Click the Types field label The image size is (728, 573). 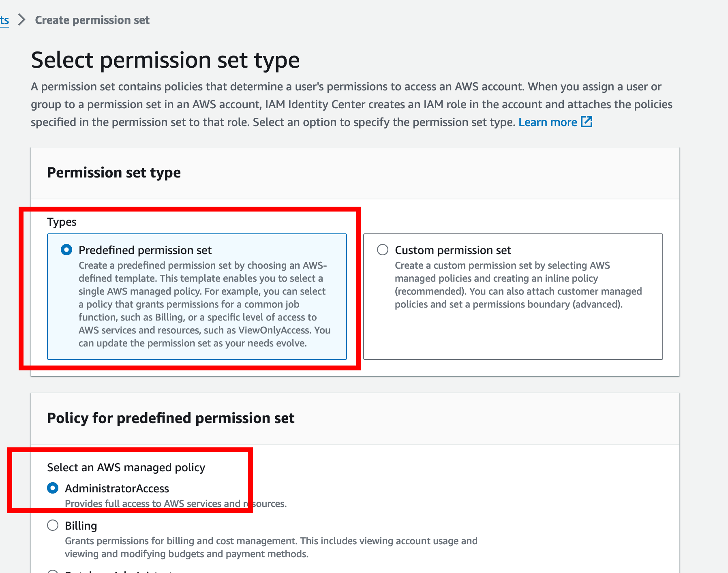coord(62,222)
